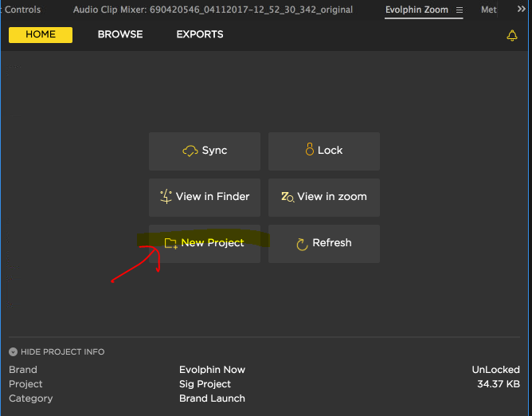Open the EXPORTS tab

click(200, 34)
